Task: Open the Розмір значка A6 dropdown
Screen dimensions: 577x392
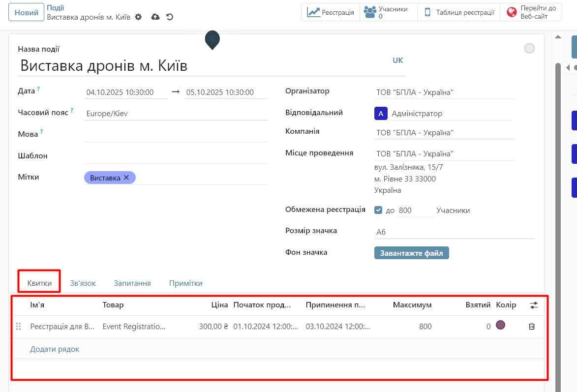Action: coord(454,232)
